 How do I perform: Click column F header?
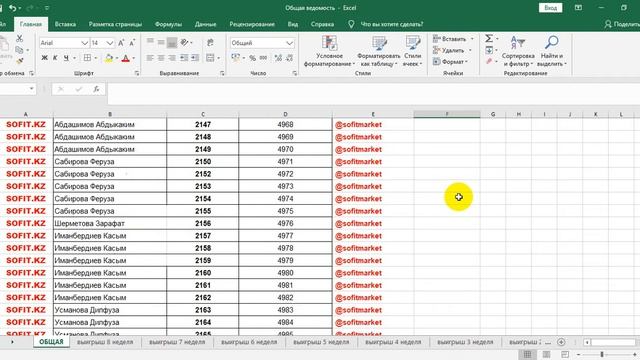point(447,114)
